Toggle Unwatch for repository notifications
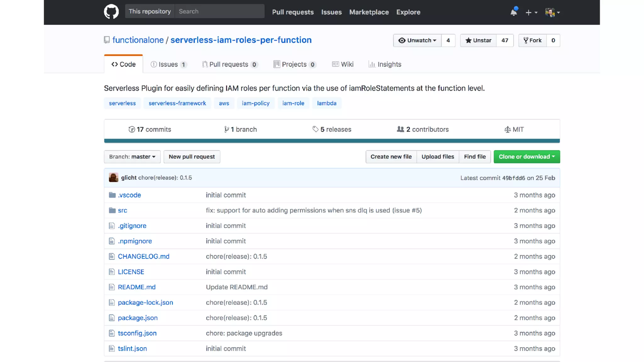 417,40
